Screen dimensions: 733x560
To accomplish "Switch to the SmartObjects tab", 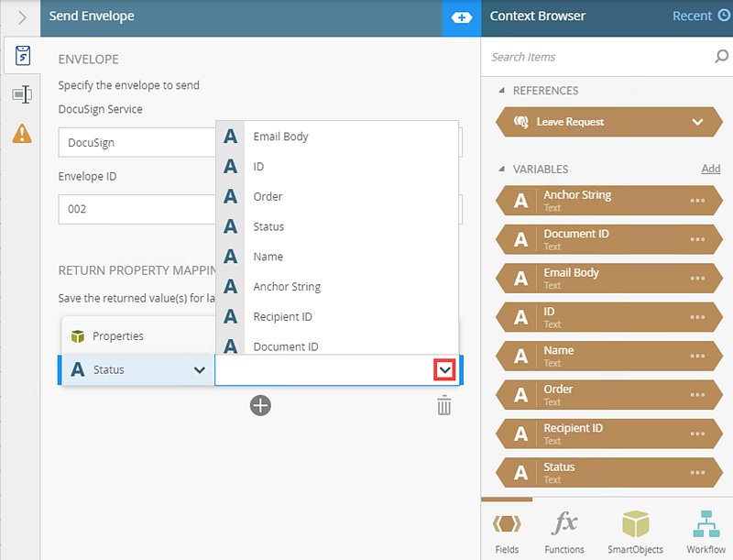I will (635, 532).
